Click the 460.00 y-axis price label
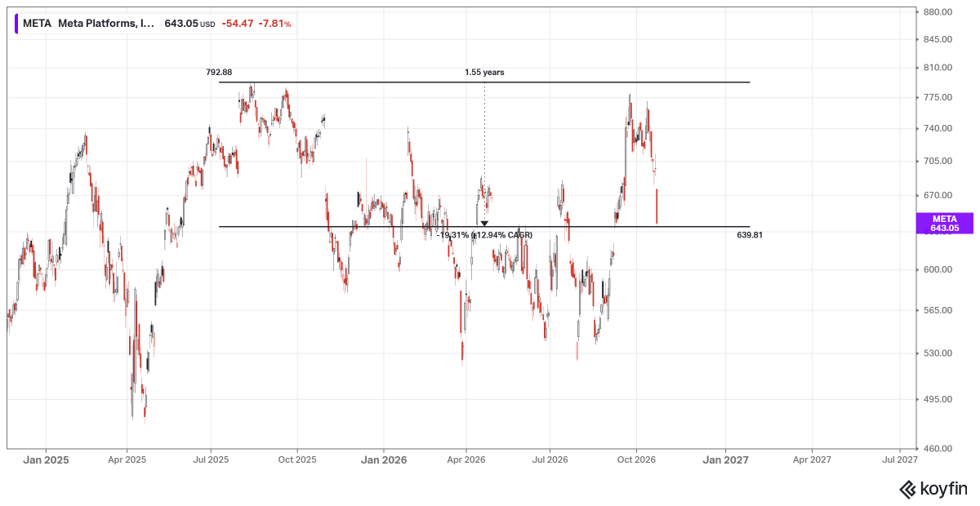Viewport: 980px width, 506px height. pos(938,448)
